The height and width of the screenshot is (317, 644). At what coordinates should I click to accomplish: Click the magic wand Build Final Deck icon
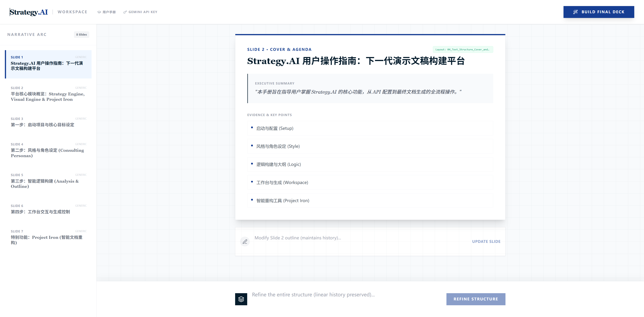click(x=575, y=12)
